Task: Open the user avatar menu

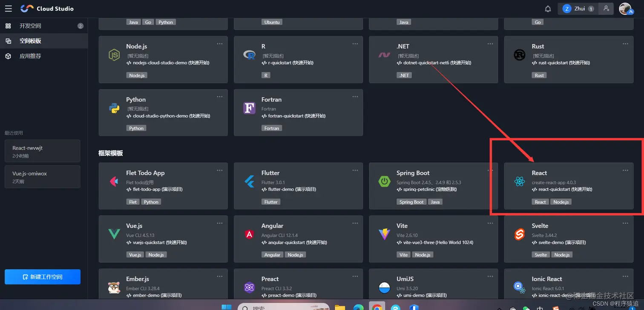Action: 625,9
